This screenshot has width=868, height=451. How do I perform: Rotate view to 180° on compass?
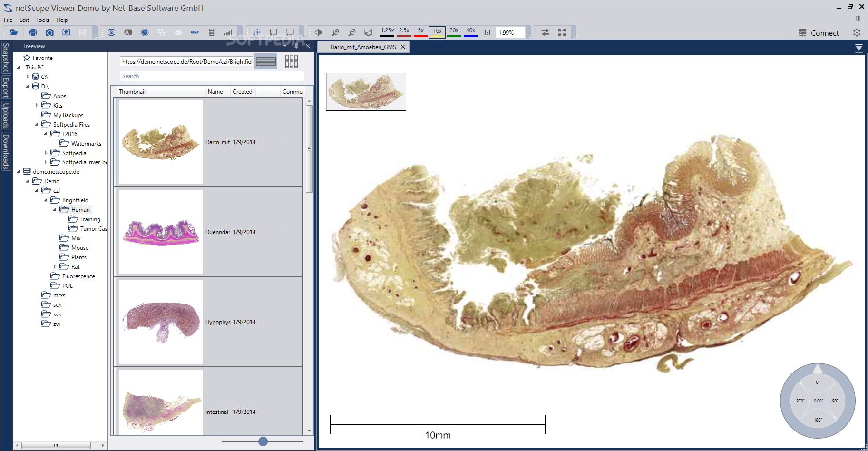pyautogui.click(x=818, y=420)
